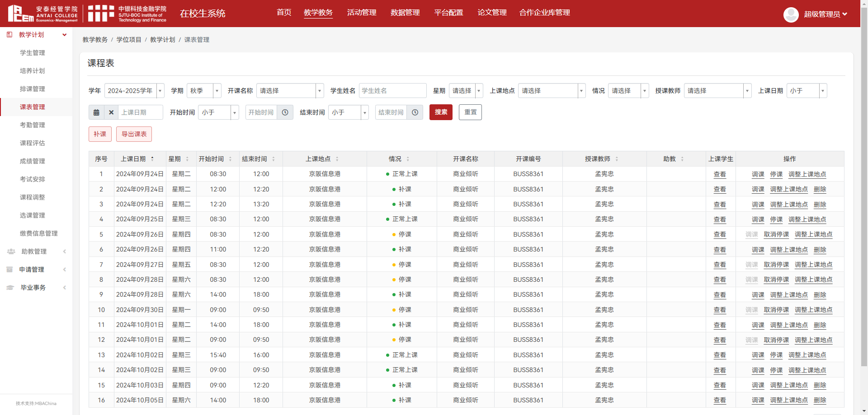
Task: Sort by 结束时间 column arrows
Action: click(274, 159)
